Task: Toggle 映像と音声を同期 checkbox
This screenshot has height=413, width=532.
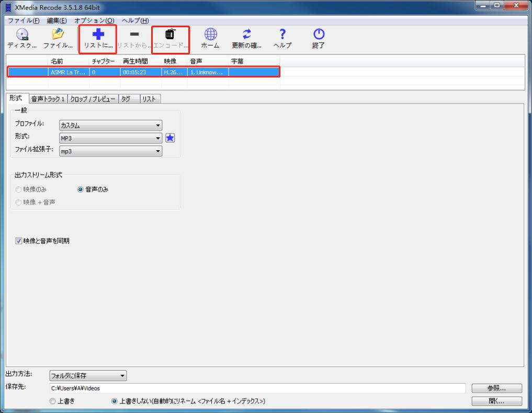Action: tap(19, 241)
